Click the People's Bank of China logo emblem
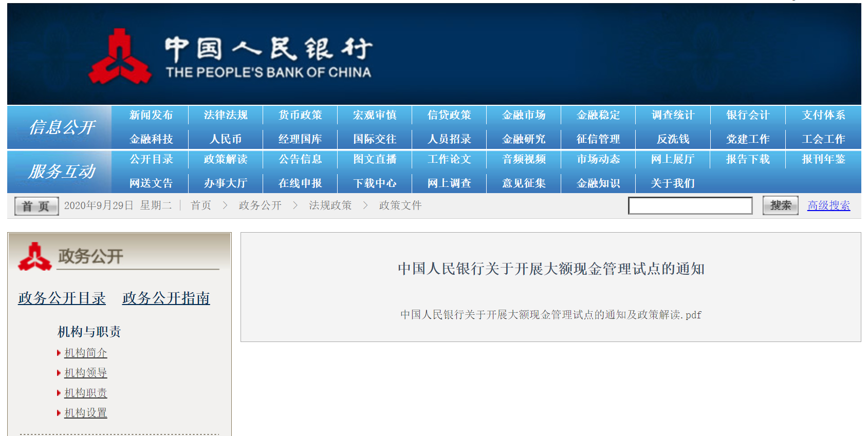Screen dimensions: 868x436 (x=120, y=56)
